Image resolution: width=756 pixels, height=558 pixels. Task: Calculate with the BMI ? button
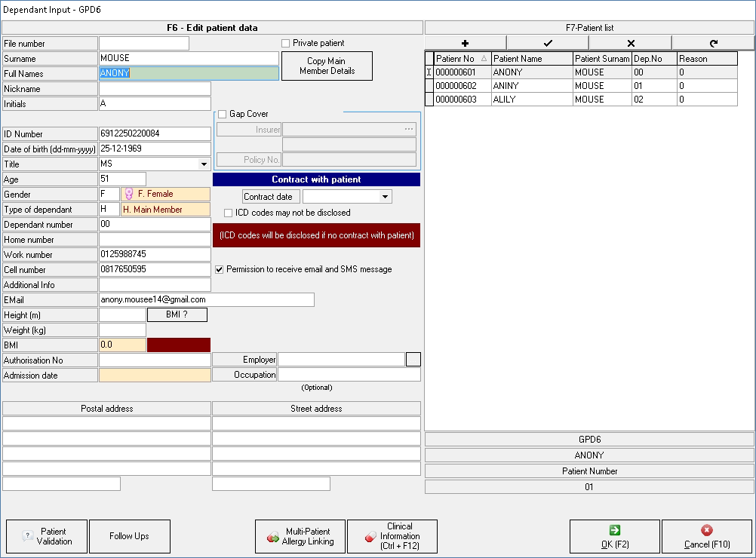point(177,315)
